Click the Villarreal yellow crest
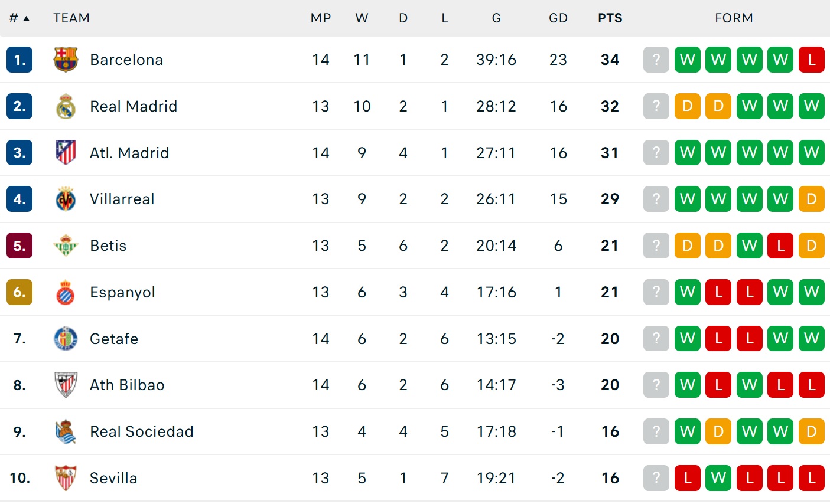Screen dimensions: 830x504 pos(66,199)
